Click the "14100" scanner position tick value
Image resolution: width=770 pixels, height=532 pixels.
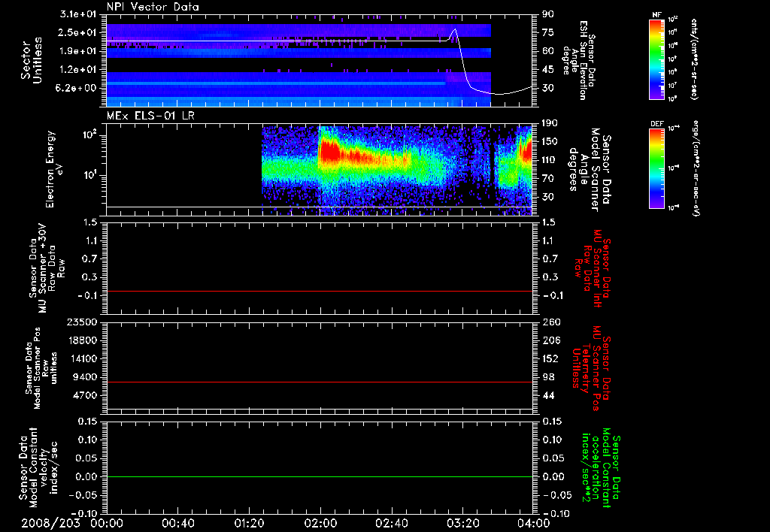(81, 358)
